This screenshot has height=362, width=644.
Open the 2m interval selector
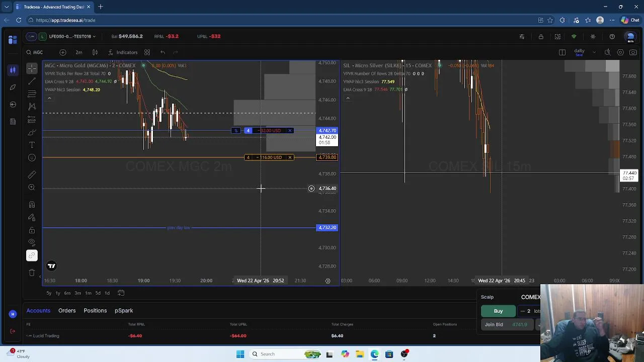tap(79, 52)
